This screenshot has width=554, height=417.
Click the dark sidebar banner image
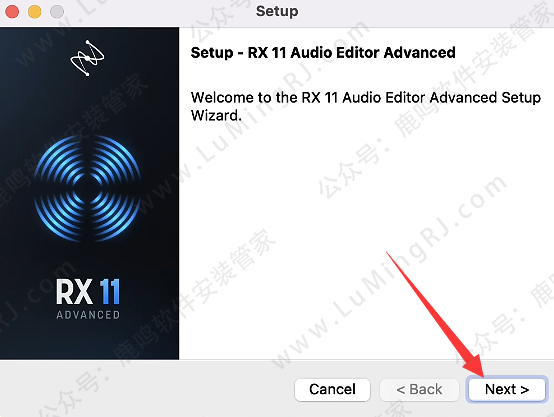pos(89,193)
